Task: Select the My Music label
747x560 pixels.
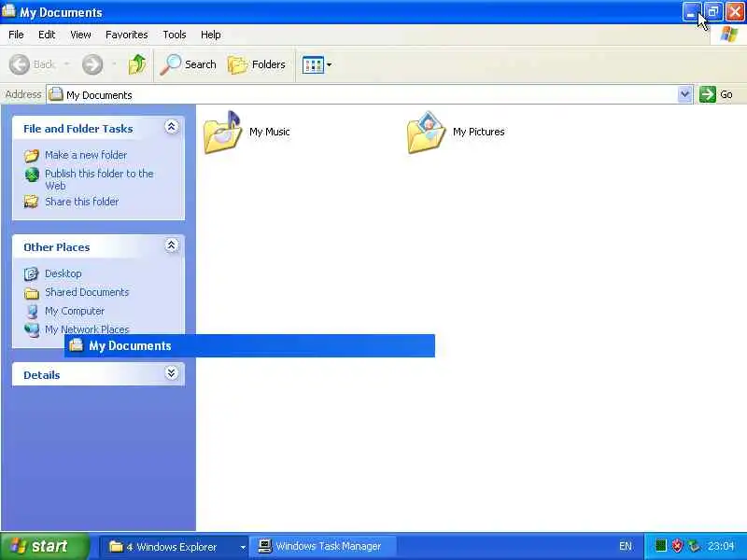Action: click(x=270, y=132)
